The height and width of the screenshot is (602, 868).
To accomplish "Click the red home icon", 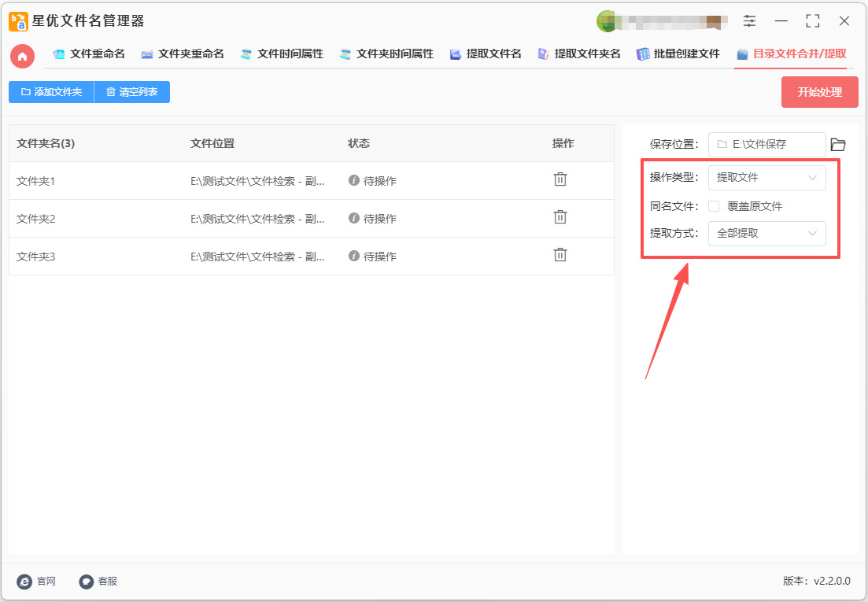I will (x=22, y=56).
